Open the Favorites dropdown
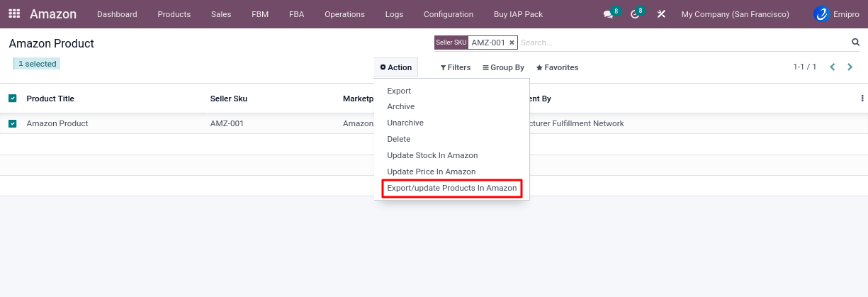The height and width of the screenshot is (297, 868). click(557, 67)
